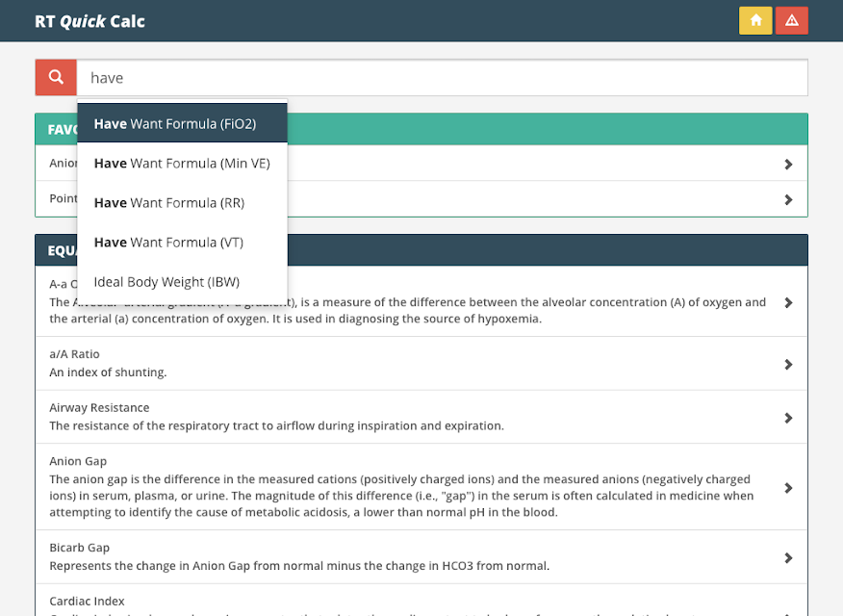Click the red search magnifier icon
Viewport: 843px width, 616px height.
pyautogui.click(x=56, y=77)
